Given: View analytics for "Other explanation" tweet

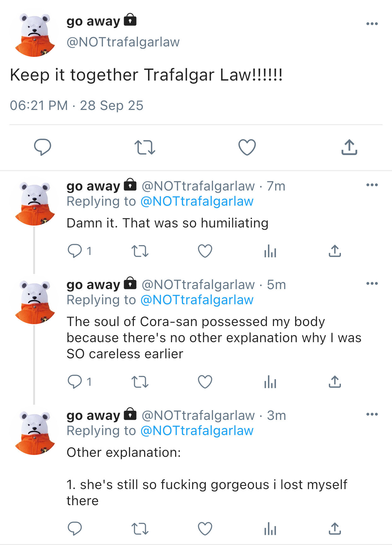Looking at the screenshot, I should coord(270,529).
